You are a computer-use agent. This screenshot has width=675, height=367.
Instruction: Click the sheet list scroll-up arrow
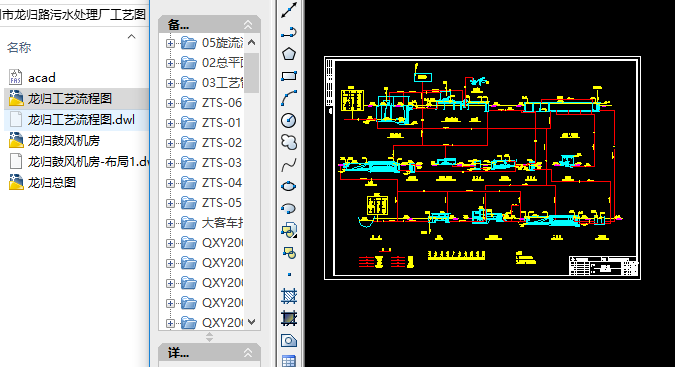tap(252, 43)
